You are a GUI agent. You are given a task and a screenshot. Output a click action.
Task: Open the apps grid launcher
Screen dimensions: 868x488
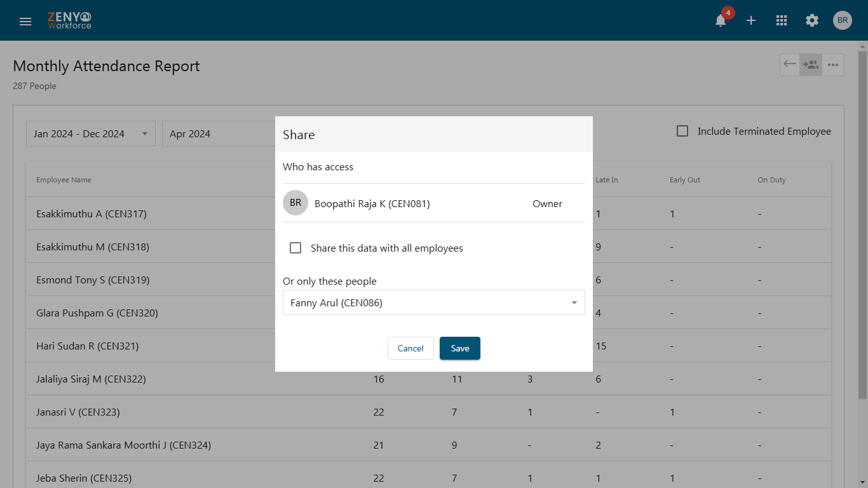point(782,20)
